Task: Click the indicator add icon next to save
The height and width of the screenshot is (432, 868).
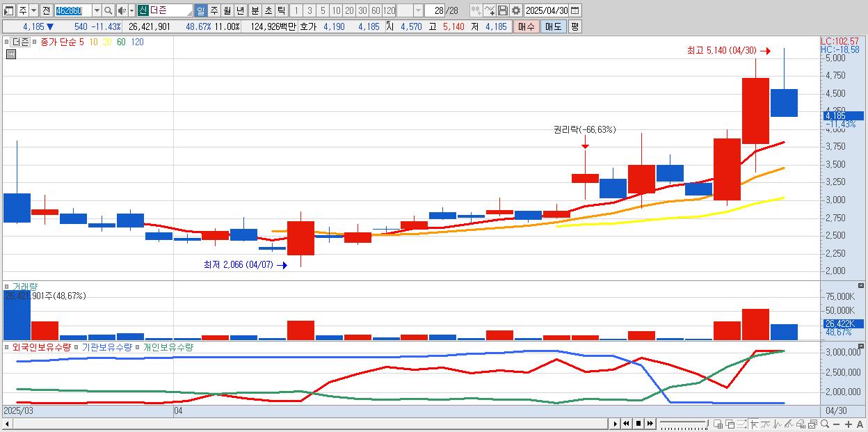Action: pyautogui.click(x=490, y=10)
